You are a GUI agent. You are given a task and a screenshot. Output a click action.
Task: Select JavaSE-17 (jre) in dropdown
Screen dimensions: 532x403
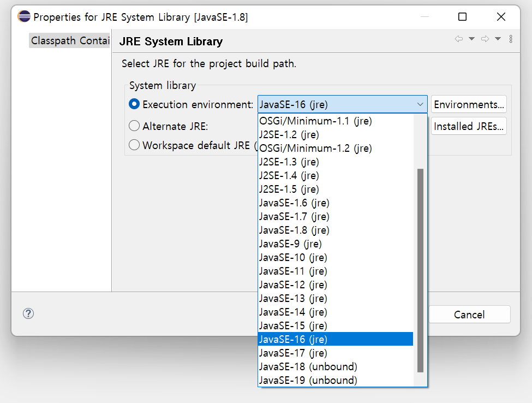click(x=336, y=353)
